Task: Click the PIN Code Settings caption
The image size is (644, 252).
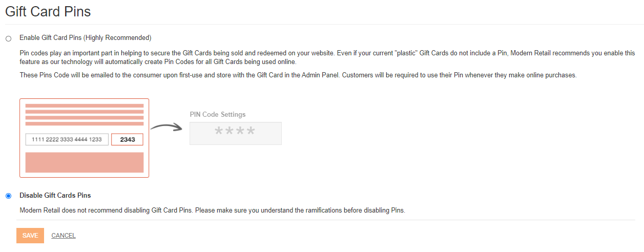Action: coord(218,115)
